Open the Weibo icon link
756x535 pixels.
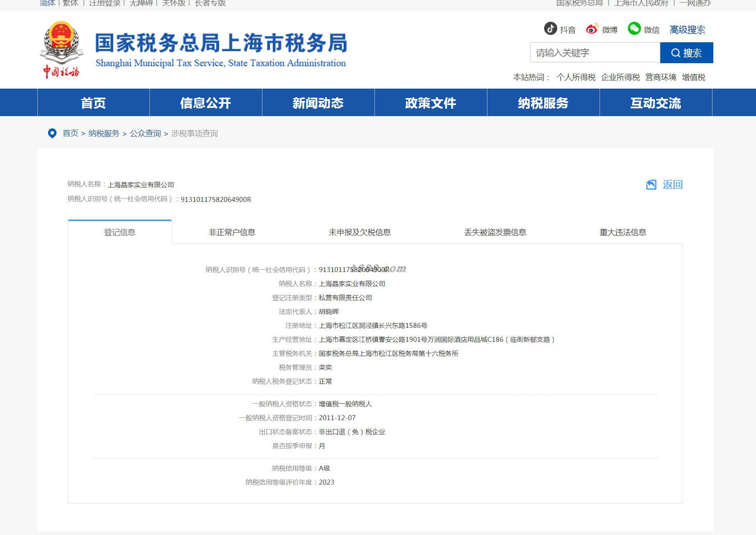[x=592, y=29]
